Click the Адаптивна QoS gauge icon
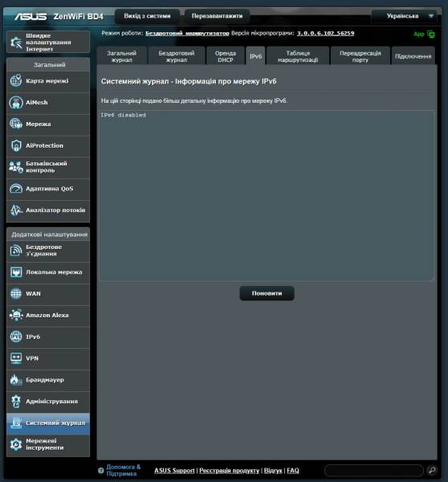The height and width of the screenshot is (482, 448). [x=16, y=189]
